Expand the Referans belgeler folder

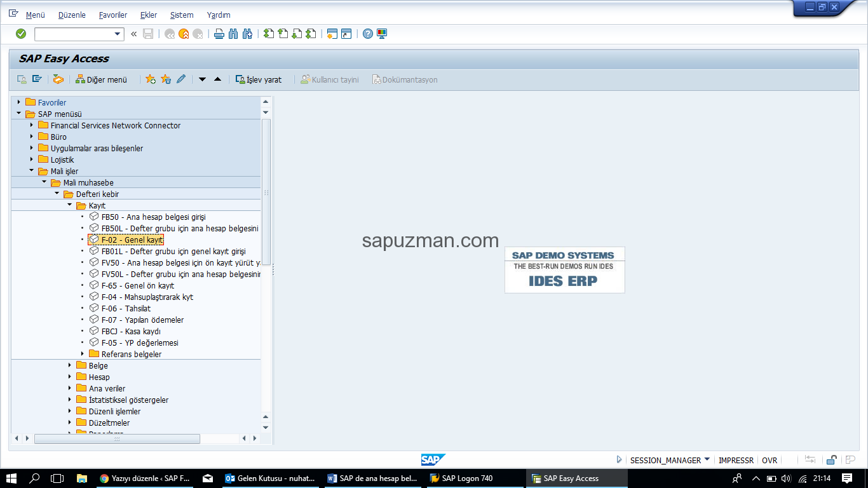[83, 354]
